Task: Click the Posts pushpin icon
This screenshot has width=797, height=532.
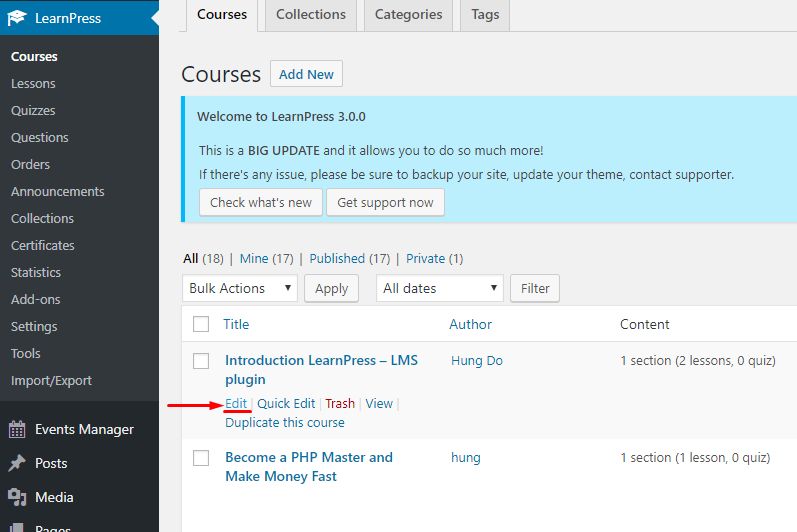Action: click(x=17, y=463)
